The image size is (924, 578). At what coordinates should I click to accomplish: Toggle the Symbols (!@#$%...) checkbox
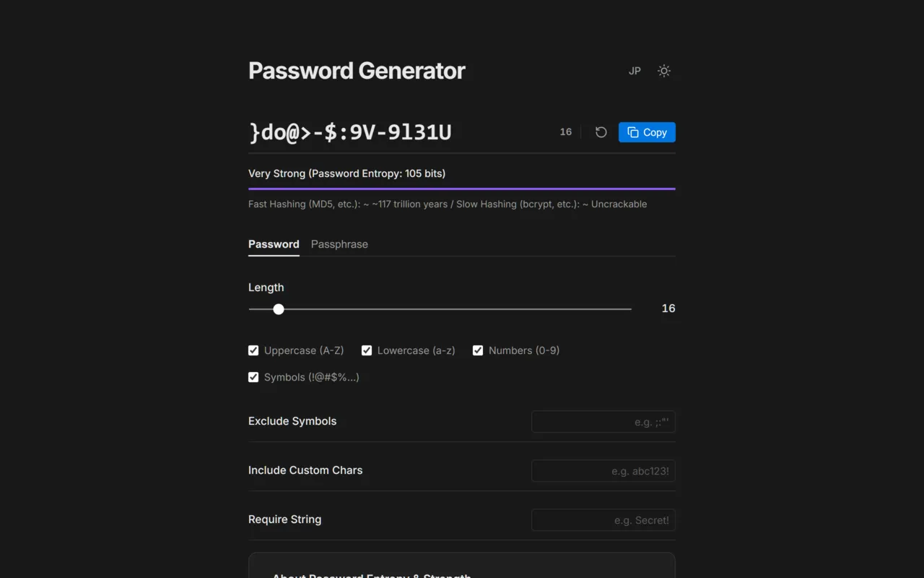253,377
